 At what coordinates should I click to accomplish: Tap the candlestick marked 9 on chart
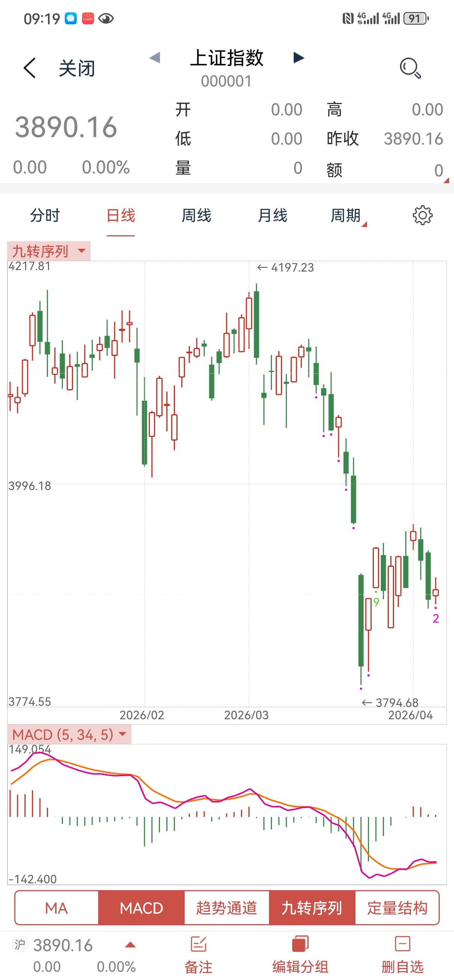pyautogui.click(x=376, y=568)
